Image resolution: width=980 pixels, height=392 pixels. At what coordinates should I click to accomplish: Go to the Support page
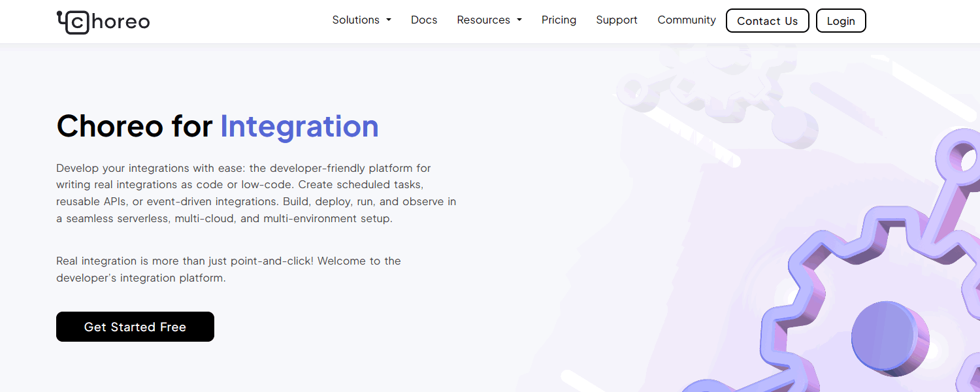tap(616, 20)
